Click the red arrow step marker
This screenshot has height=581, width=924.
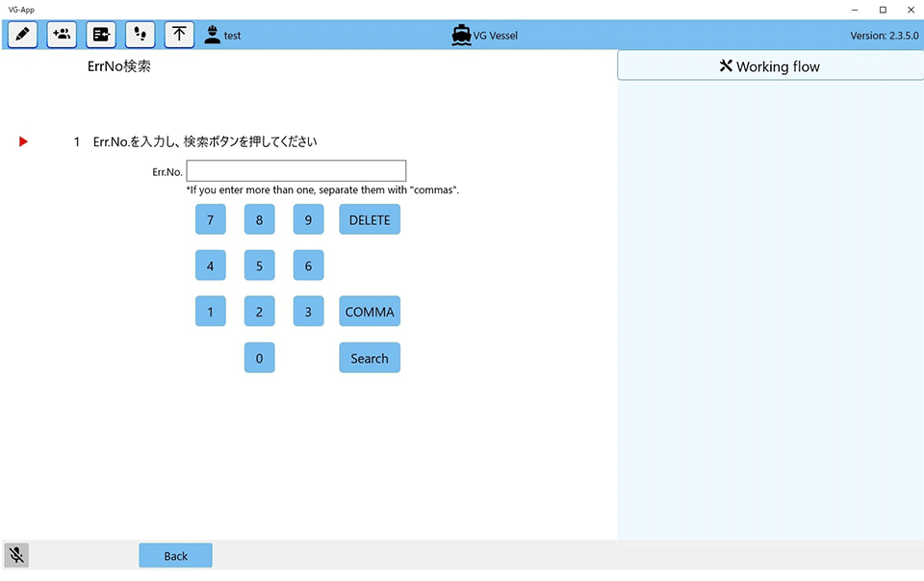pos(24,141)
